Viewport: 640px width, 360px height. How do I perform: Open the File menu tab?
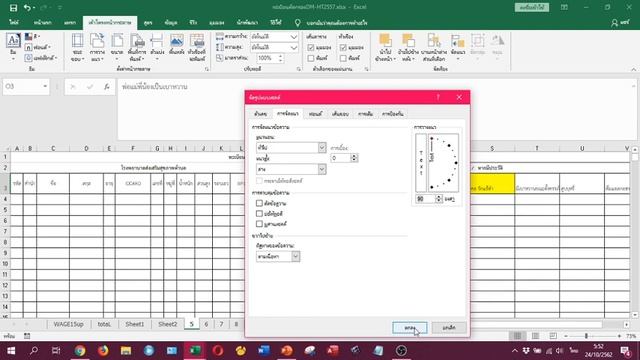14,23
